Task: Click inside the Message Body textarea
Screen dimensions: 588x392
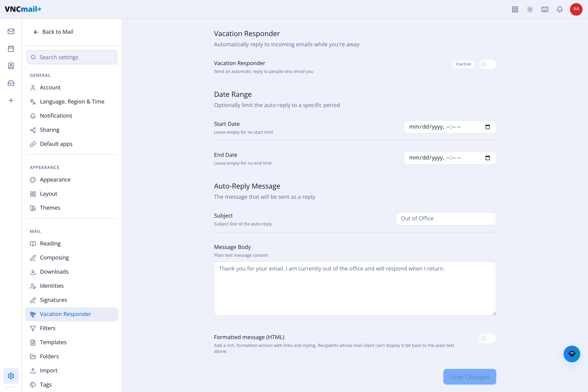Action: (x=355, y=289)
